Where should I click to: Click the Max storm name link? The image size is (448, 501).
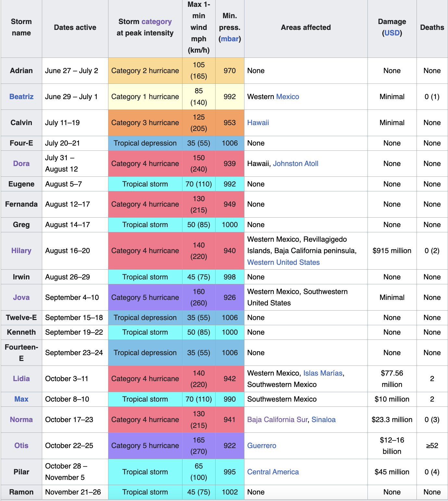point(21,399)
